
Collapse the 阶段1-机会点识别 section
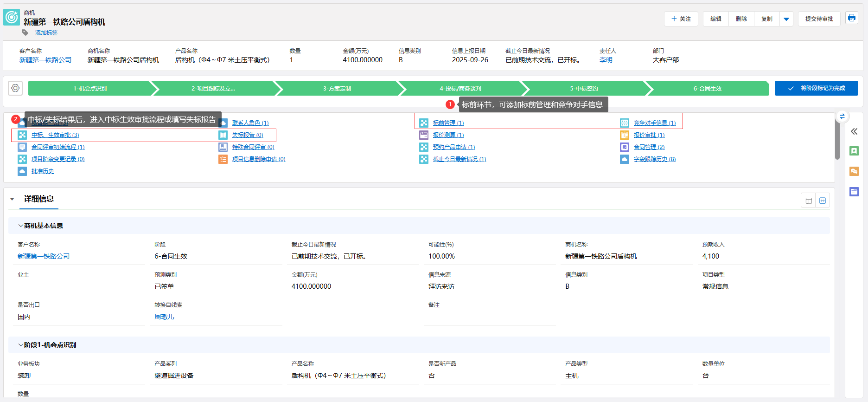[x=21, y=345]
